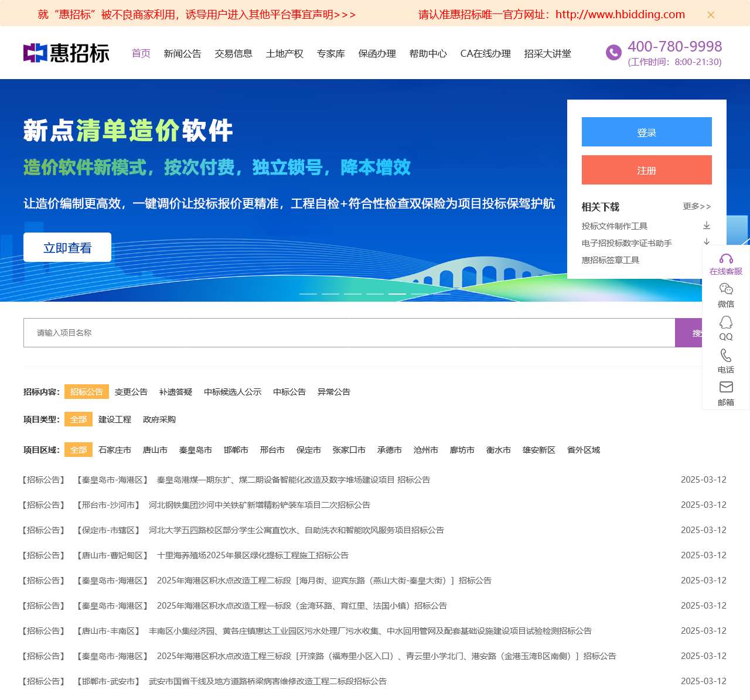
Task: Filter region by 唐山市
Action: point(155,450)
